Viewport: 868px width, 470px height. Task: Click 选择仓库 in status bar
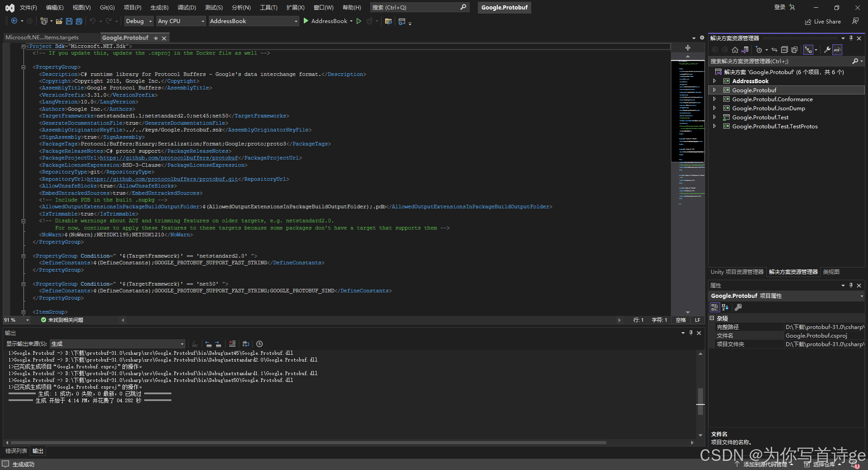pos(823,465)
